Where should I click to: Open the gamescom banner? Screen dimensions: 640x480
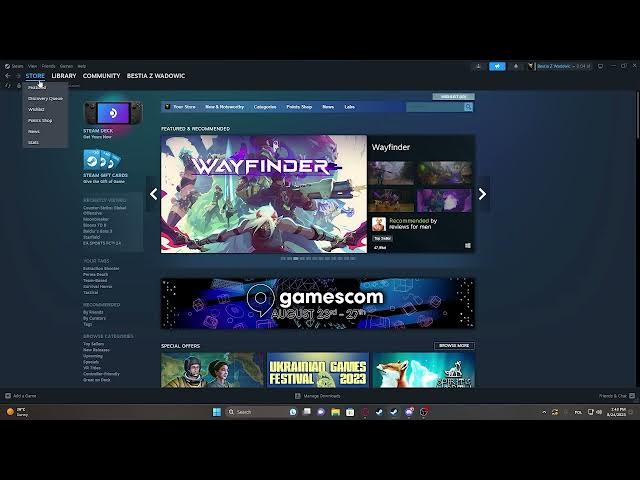pos(318,303)
